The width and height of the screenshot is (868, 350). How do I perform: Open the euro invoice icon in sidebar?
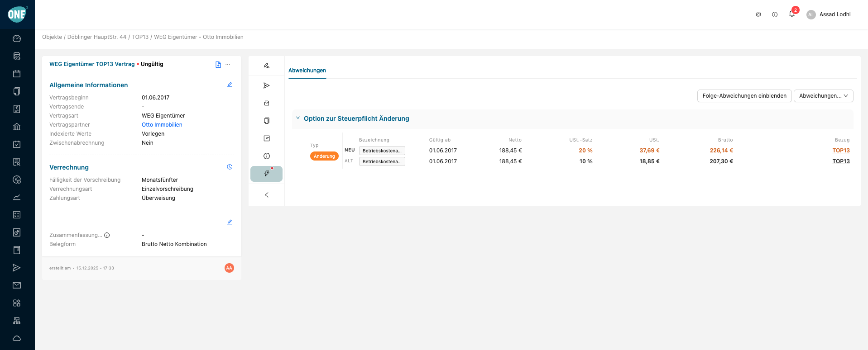(x=17, y=109)
